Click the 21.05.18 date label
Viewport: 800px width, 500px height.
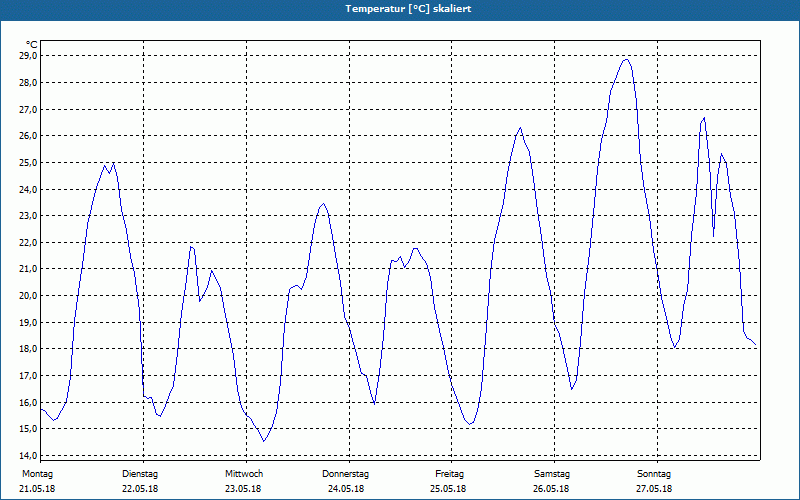pyautogui.click(x=37, y=488)
